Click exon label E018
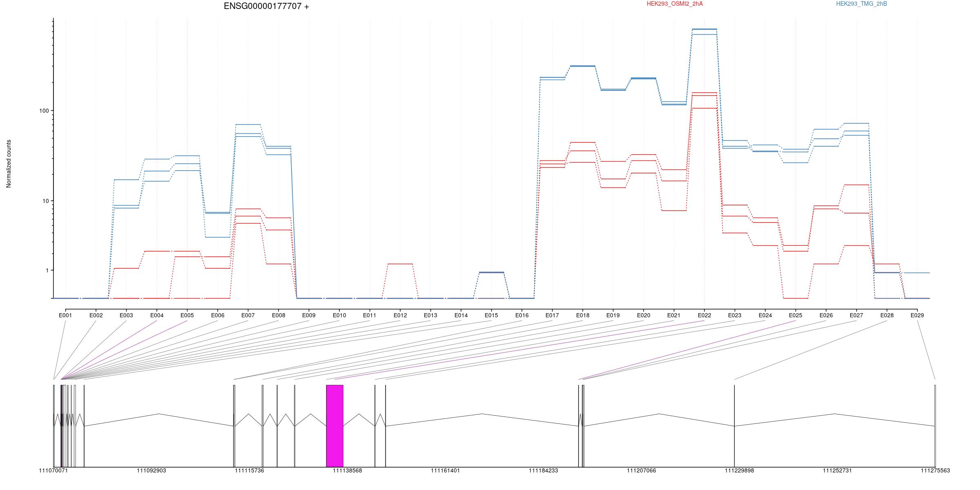The image size is (980, 490). (x=583, y=315)
